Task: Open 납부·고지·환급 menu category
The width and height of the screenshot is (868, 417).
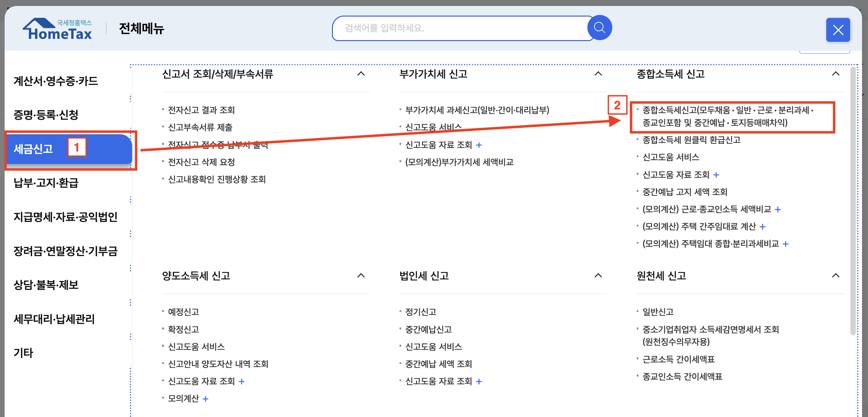Action: tap(46, 183)
